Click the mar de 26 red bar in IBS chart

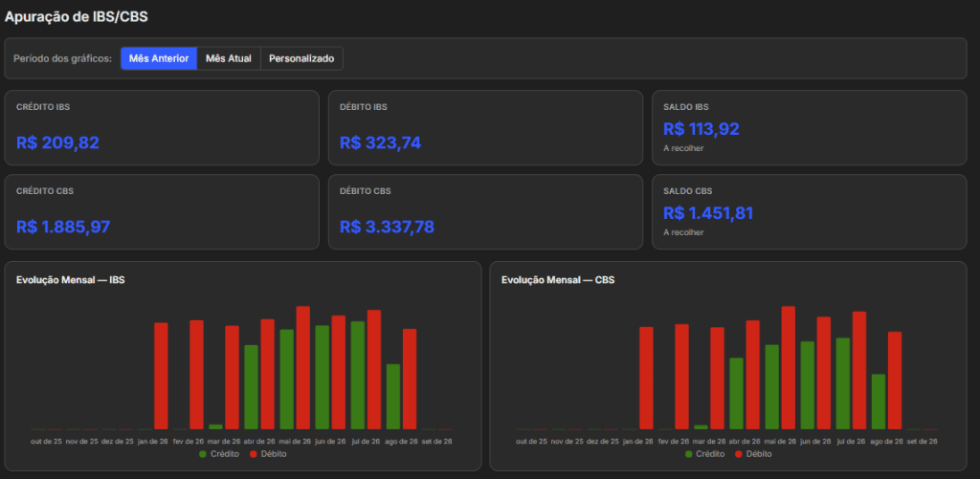pyautogui.click(x=232, y=378)
